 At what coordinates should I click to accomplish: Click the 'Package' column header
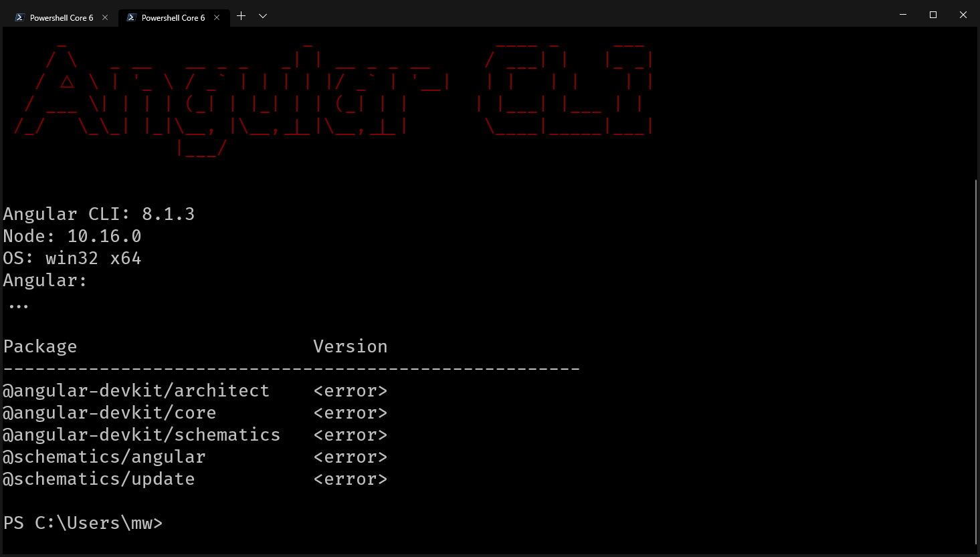(x=40, y=346)
